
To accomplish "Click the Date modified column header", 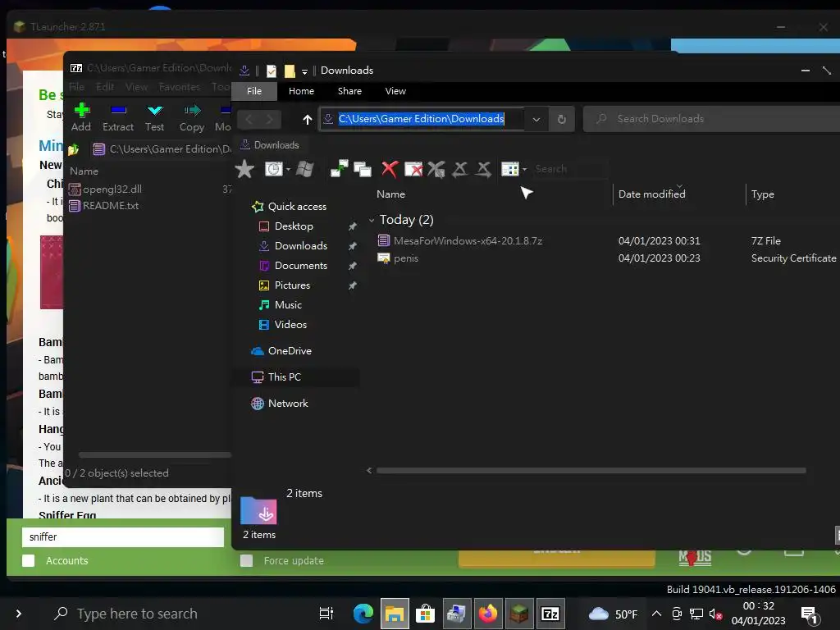I will 652,194.
